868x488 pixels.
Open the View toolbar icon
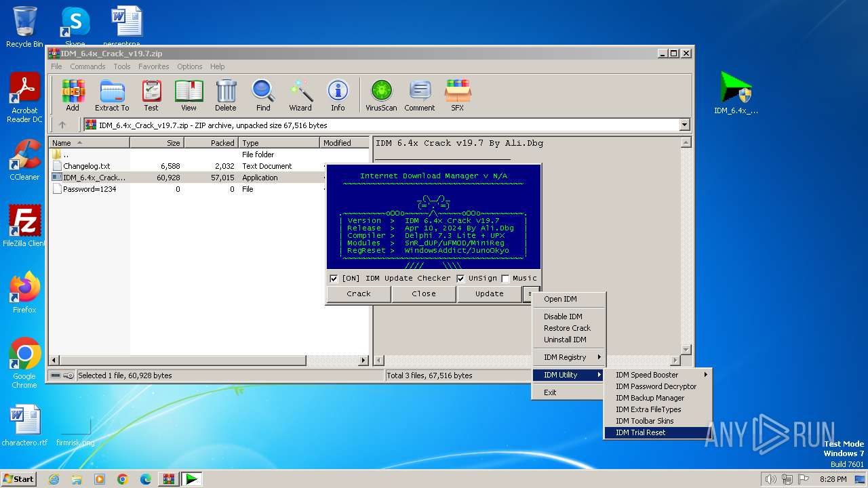click(x=189, y=95)
